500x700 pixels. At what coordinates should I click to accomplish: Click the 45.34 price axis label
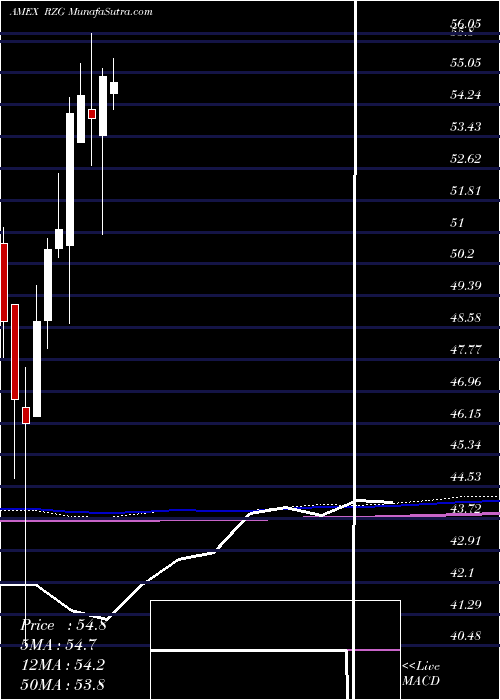(465, 445)
